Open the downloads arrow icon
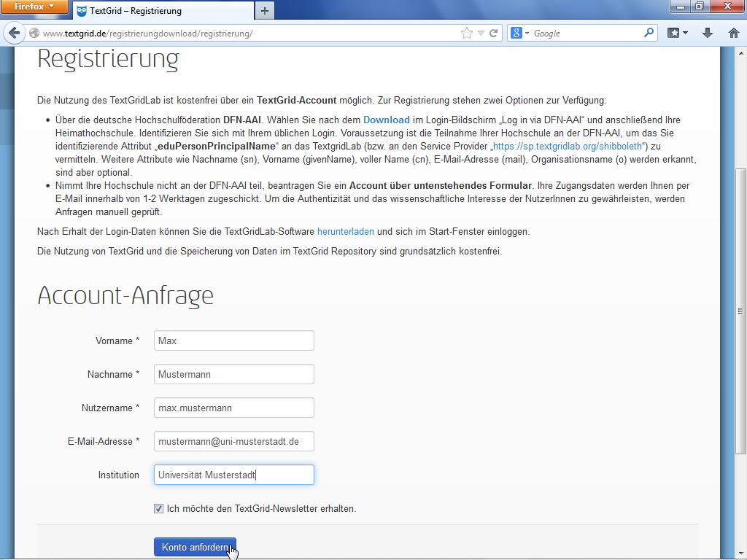This screenshot has height=560, width=747. point(707,34)
